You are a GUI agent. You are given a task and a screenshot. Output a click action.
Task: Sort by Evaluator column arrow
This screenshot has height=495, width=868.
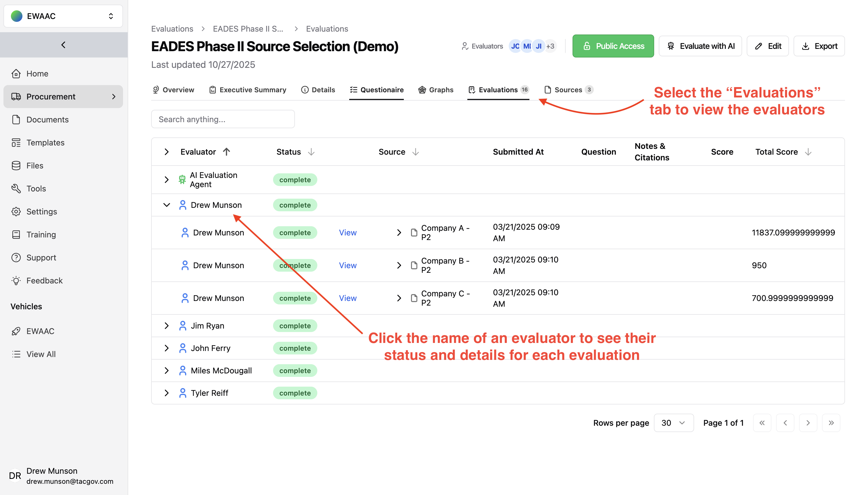coord(226,151)
